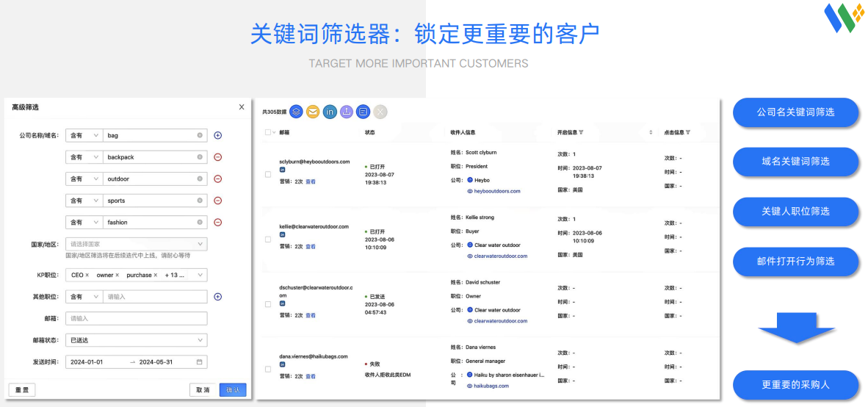Screen dimensions: 868x407
Task: Remove the 'backpack' keyword row
Action: point(217,157)
